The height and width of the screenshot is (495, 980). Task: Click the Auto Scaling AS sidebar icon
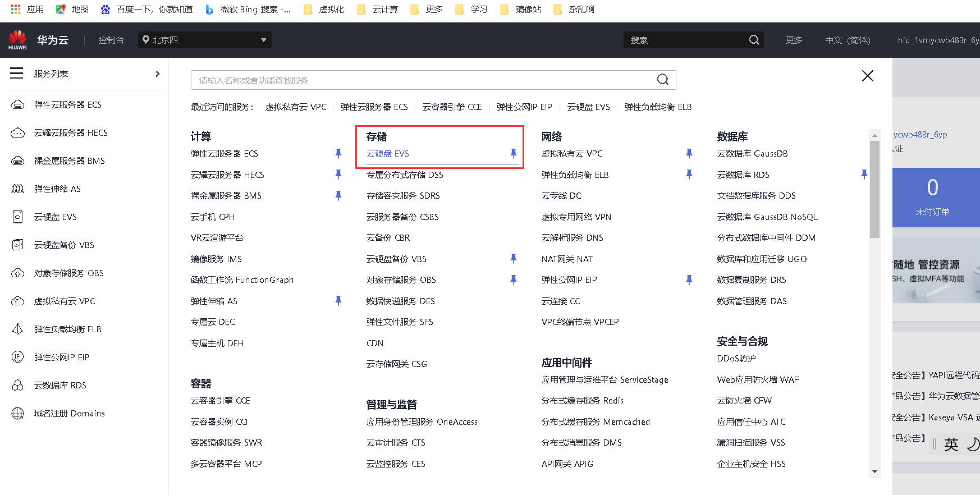point(18,189)
